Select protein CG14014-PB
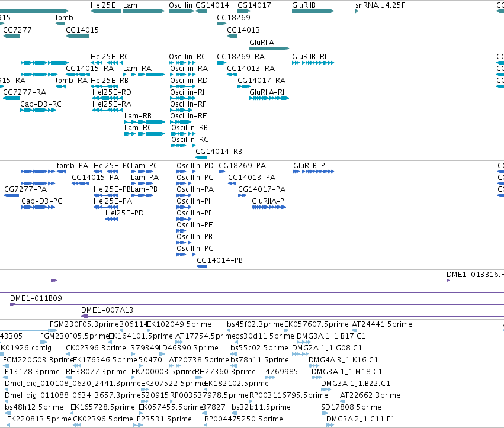504x428 pixels. point(201,266)
